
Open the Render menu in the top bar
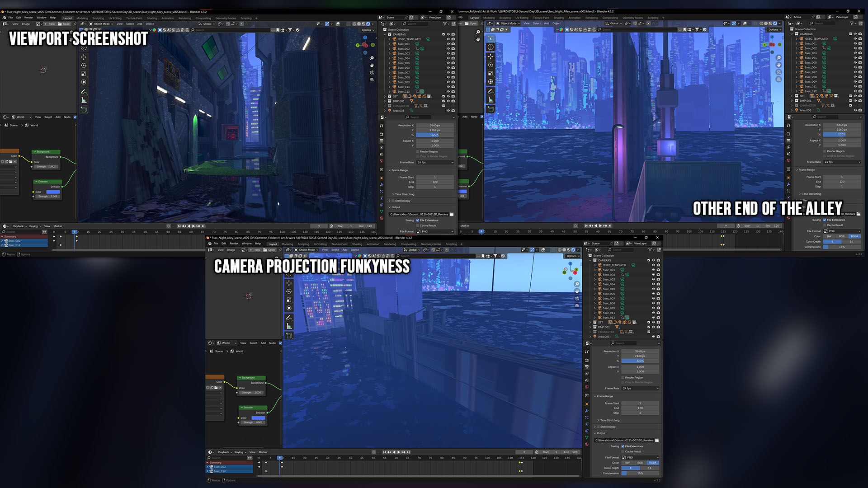click(28, 18)
